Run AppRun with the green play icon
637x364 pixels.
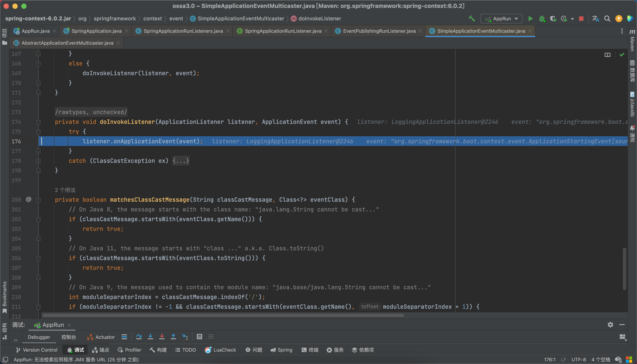pos(530,19)
